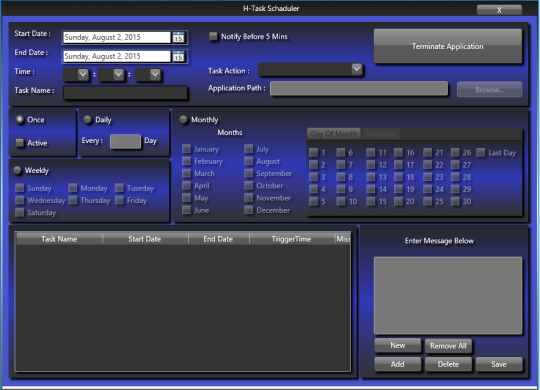Open the End Date calendar picker icon
The width and height of the screenshot is (540, 390).
[178, 56]
